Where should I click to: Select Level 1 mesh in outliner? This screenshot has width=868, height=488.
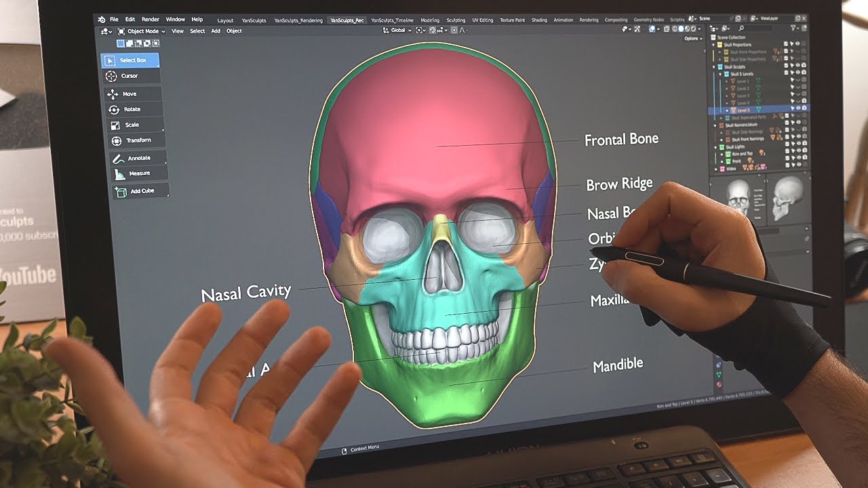tap(743, 81)
